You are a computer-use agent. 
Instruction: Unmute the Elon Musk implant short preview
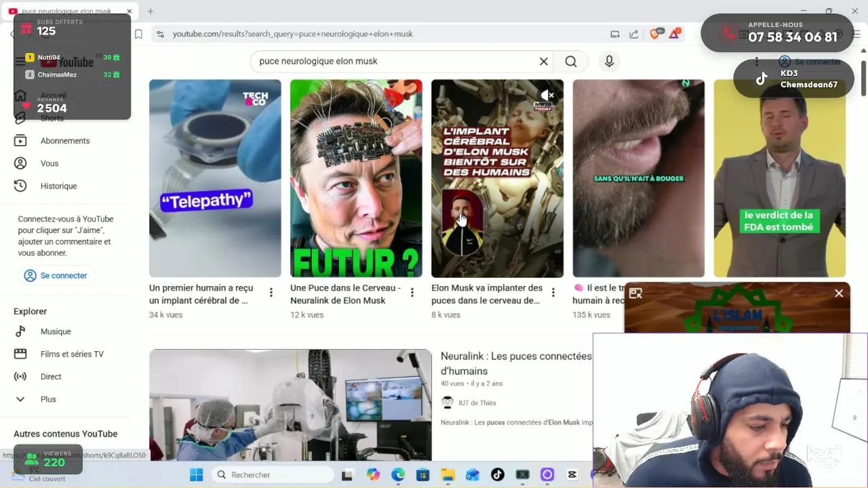click(x=547, y=96)
